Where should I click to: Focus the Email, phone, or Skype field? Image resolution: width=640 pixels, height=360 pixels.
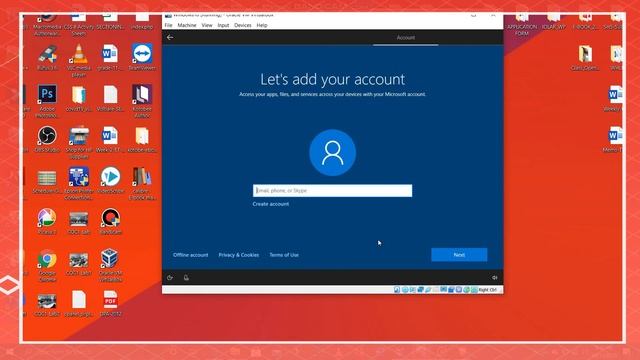(x=332, y=191)
